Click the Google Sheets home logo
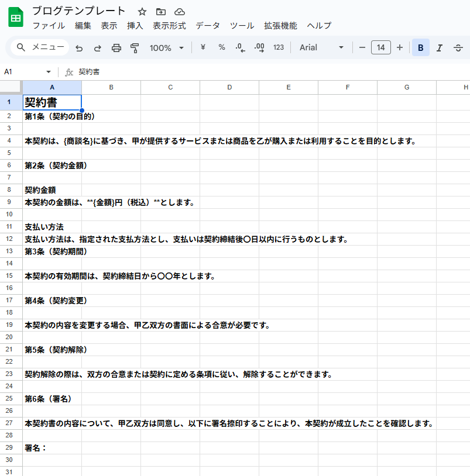Viewport: 470px width, 476px height. 16,18
